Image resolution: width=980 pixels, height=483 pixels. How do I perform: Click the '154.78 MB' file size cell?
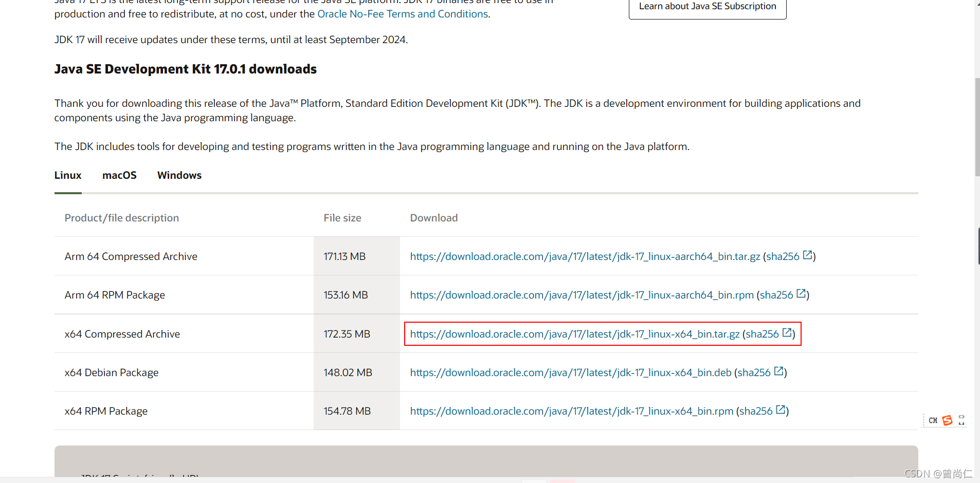click(x=357, y=411)
